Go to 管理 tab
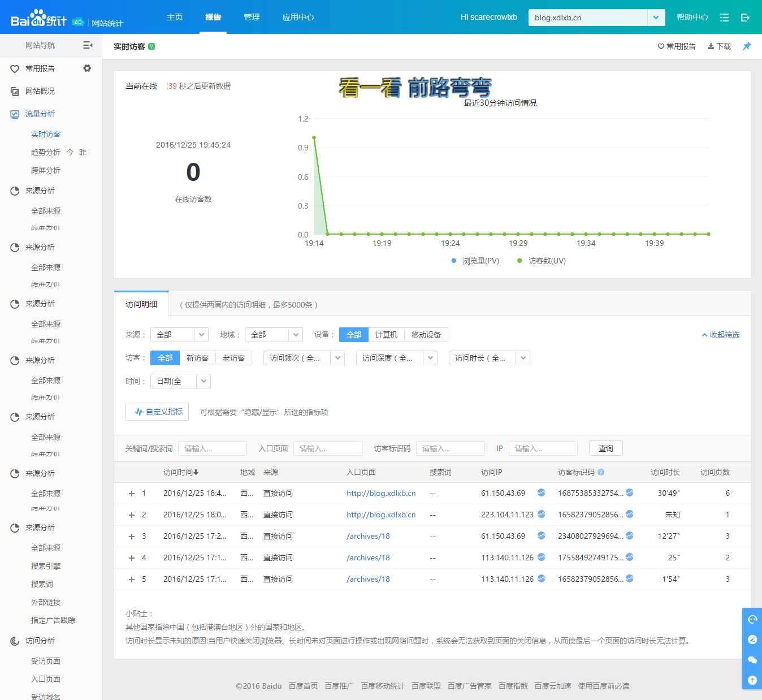Screen dimensions: 762x700 (x=252, y=17)
